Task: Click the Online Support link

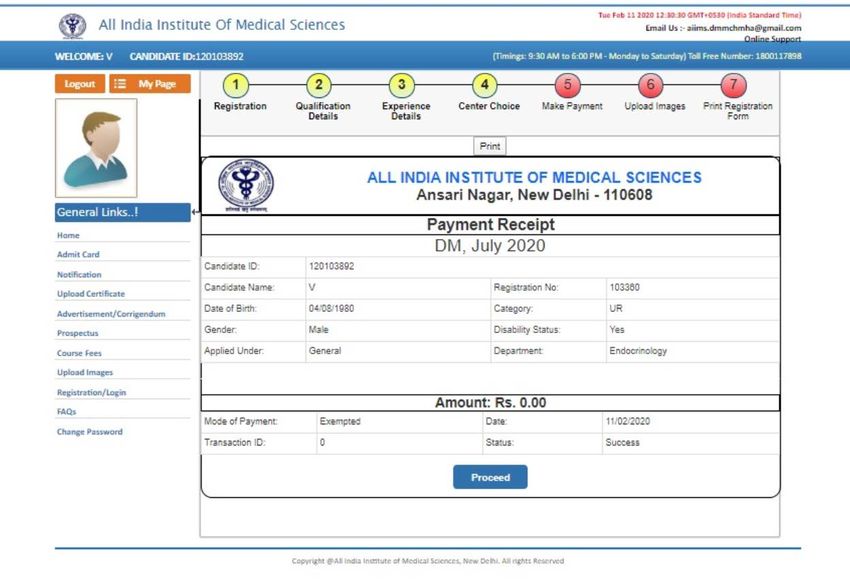Action: coord(772,39)
